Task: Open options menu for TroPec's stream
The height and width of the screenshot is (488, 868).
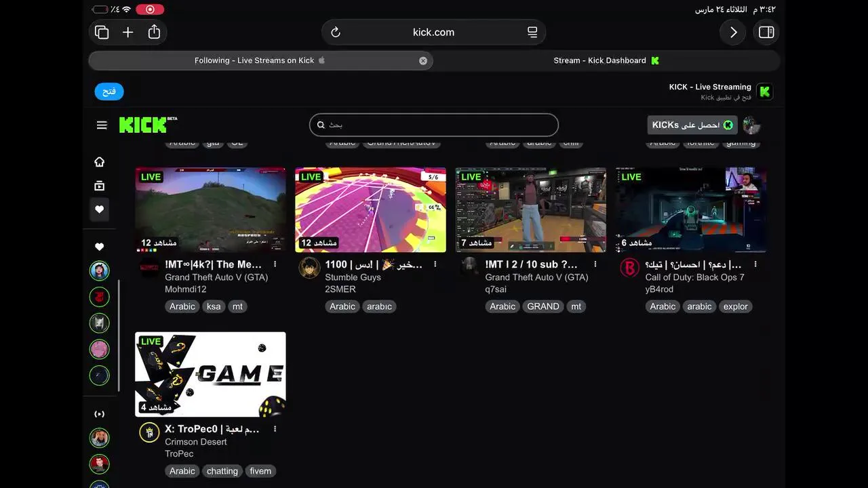Action: pos(275,429)
